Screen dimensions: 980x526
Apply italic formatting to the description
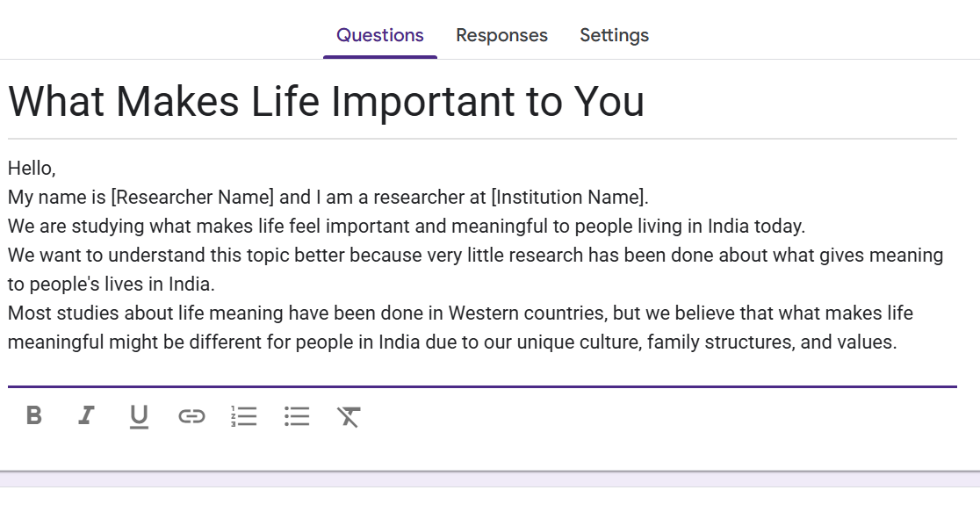point(86,415)
